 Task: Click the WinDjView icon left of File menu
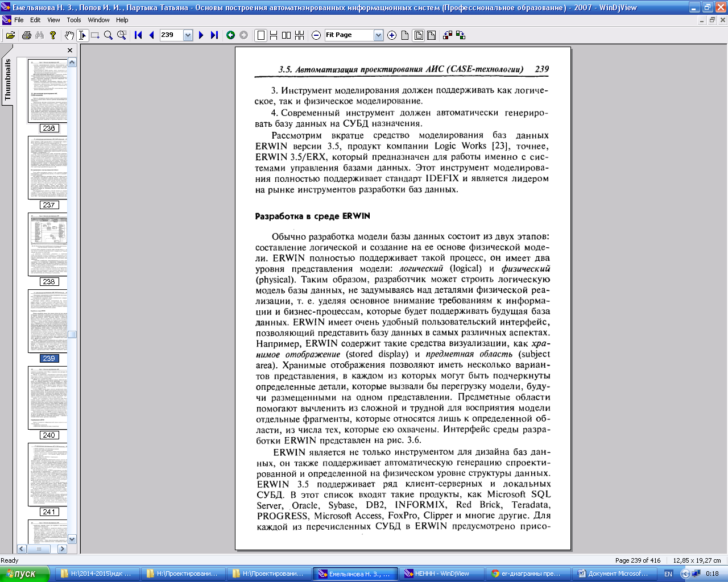pos(6,20)
